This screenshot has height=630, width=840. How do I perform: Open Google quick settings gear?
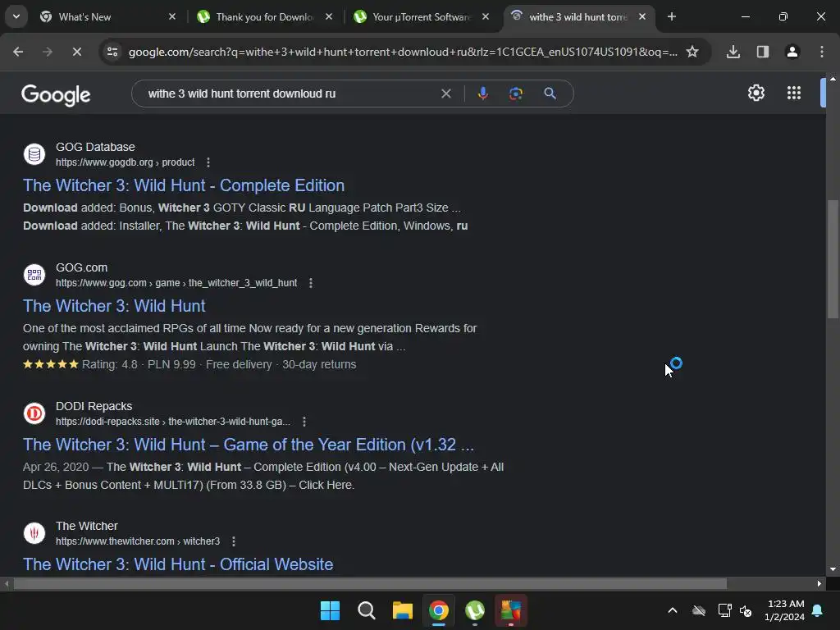pyautogui.click(x=756, y=93)
